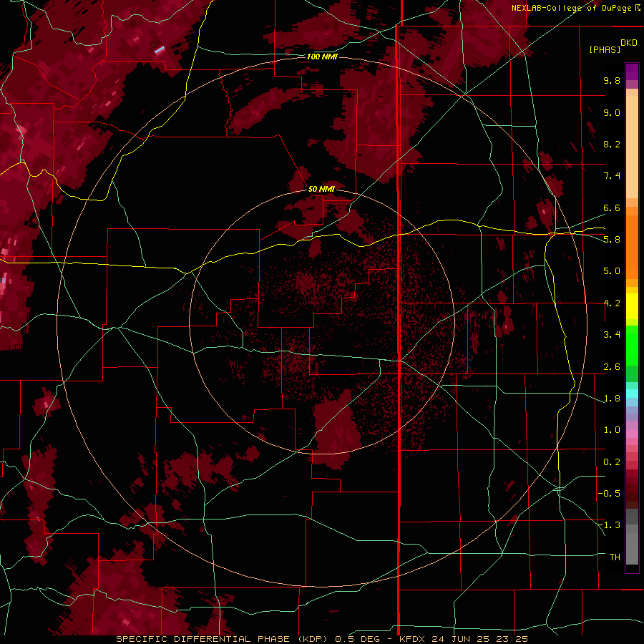The image size is (644, 644).
Task: Click the 0.5 DEG elevation text
Action: pos(357,639)
